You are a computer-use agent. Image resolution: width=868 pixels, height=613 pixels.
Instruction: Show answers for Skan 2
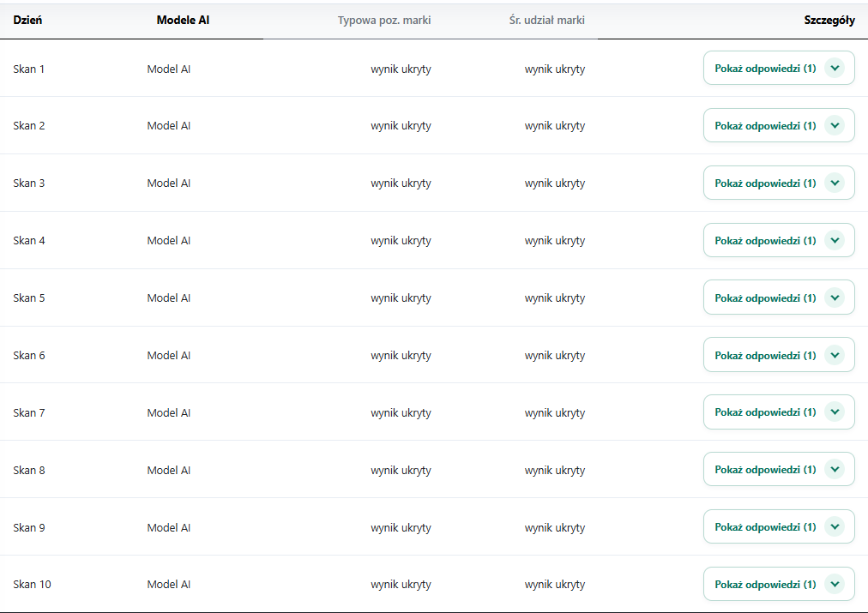[x=779, y=125]
